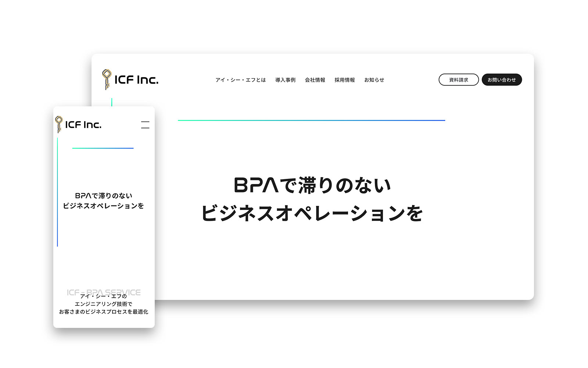Click desktop headline ビジネスオペレーションを
588x368 pixels.
pos(312,213)
